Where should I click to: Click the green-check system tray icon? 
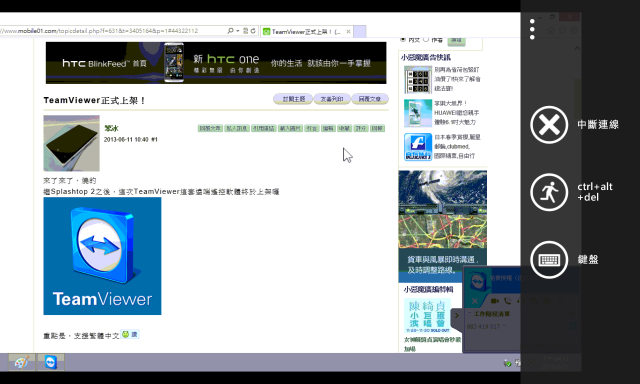[x=508, y=363]
